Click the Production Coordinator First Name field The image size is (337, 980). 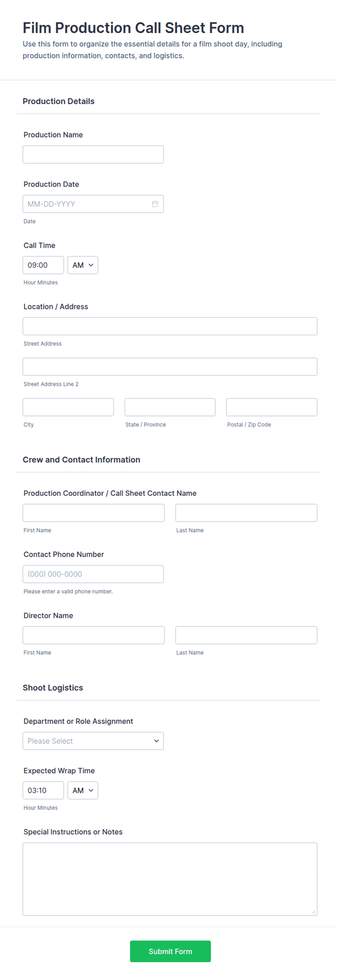tap(93, 513)
